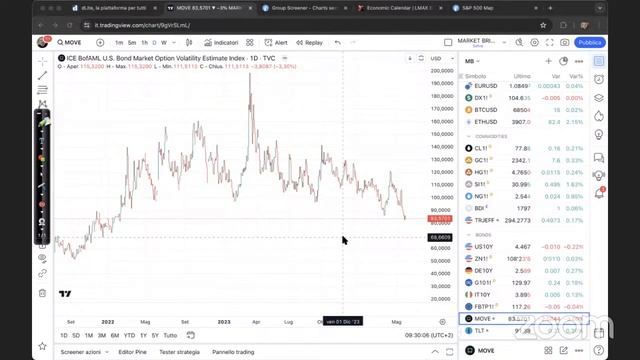Image resolution: width=640 pixels, height=360 pixels.
Task: Start bar Replay mode
Action: coord(309,42)
